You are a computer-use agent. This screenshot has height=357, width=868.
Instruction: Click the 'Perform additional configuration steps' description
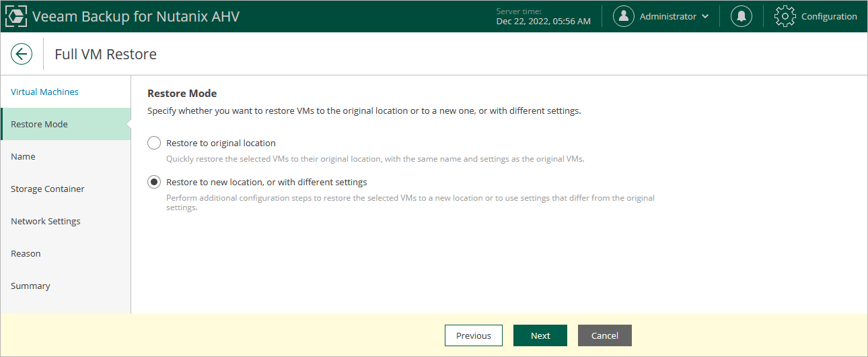(410, 203)
